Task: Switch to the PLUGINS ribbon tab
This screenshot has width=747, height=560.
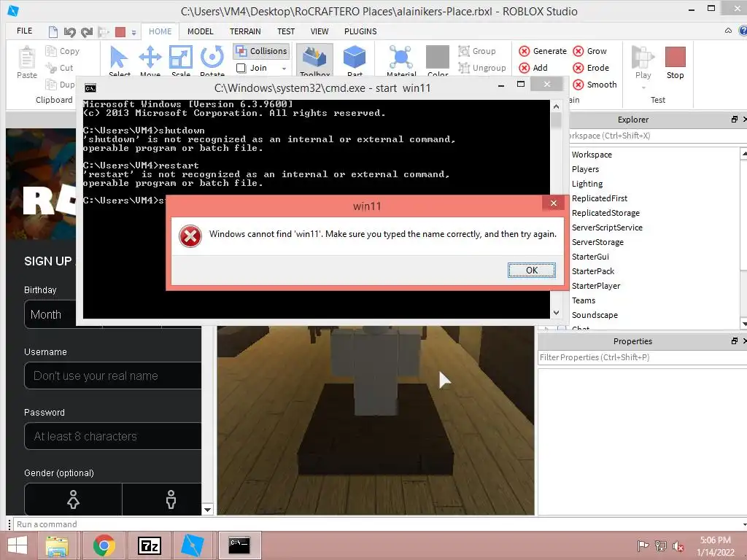Action: coord(360,31)
